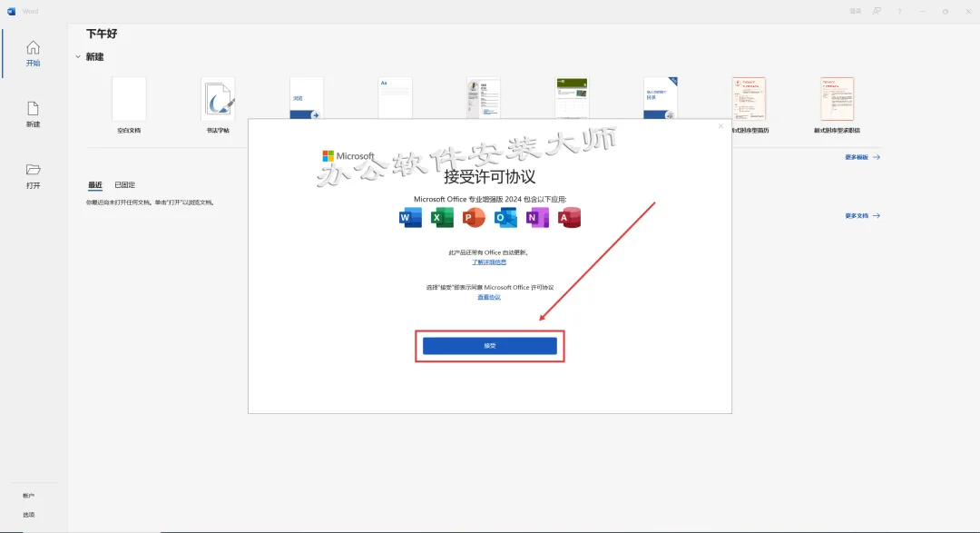Switch to the 最近 tab
This screenshot has height=533, width=980.
95,185
